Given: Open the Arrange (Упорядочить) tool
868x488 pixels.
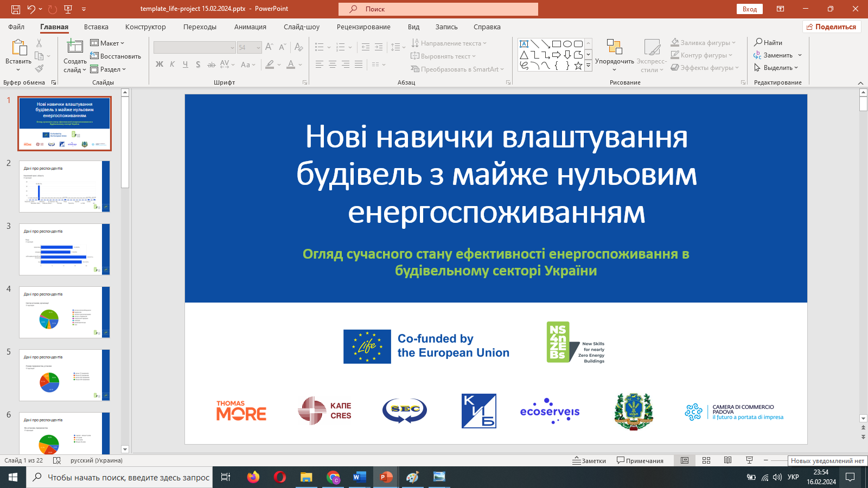Looking at the screenshot, I should 614,54.
